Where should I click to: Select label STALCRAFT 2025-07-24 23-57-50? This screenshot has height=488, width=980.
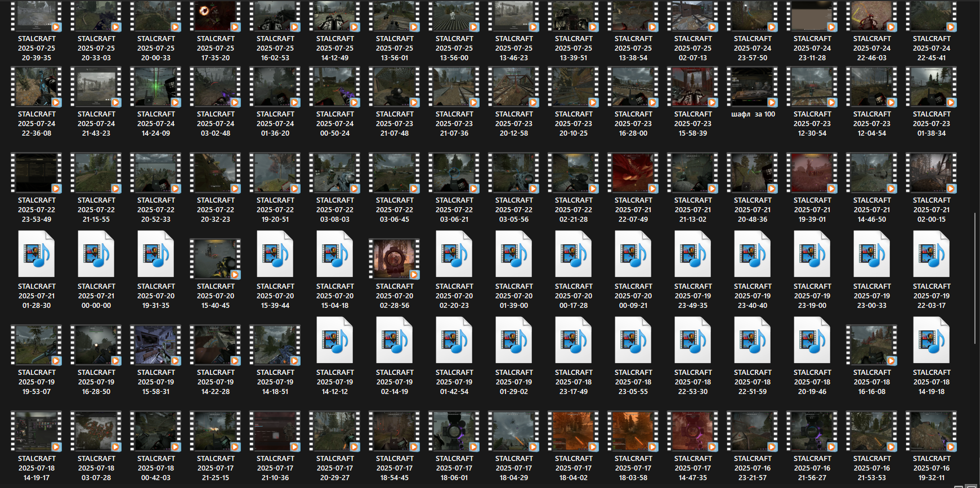(x=753, y=48)
